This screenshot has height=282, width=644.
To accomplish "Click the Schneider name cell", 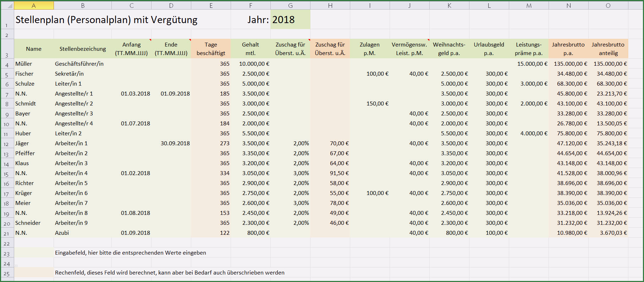I will click(x=34, y=223).
